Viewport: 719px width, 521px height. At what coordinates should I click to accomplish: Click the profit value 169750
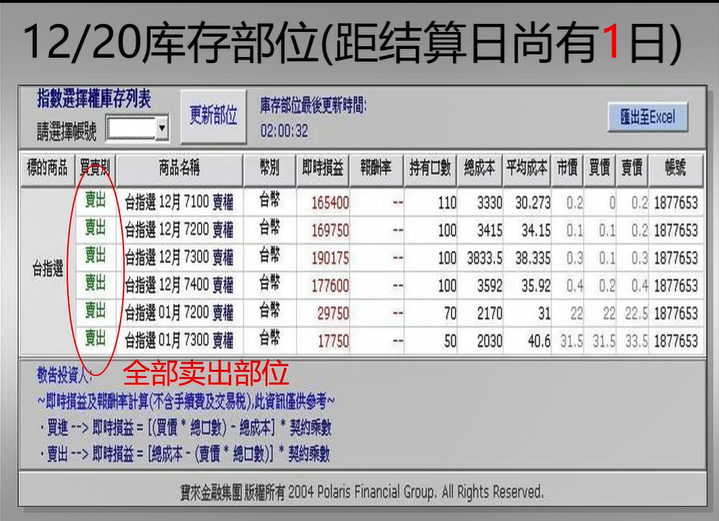pyautogui.click(x=330, y=230)
